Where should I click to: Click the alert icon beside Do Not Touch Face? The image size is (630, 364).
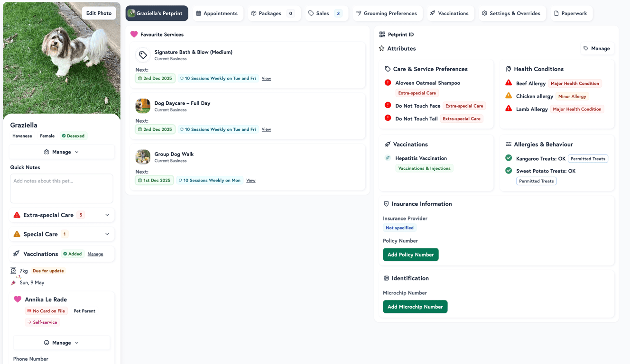coord(388,105)
